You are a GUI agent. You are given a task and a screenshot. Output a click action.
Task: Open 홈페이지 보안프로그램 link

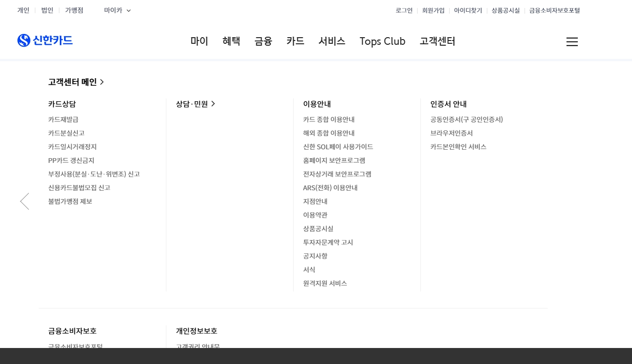(334, 161)
